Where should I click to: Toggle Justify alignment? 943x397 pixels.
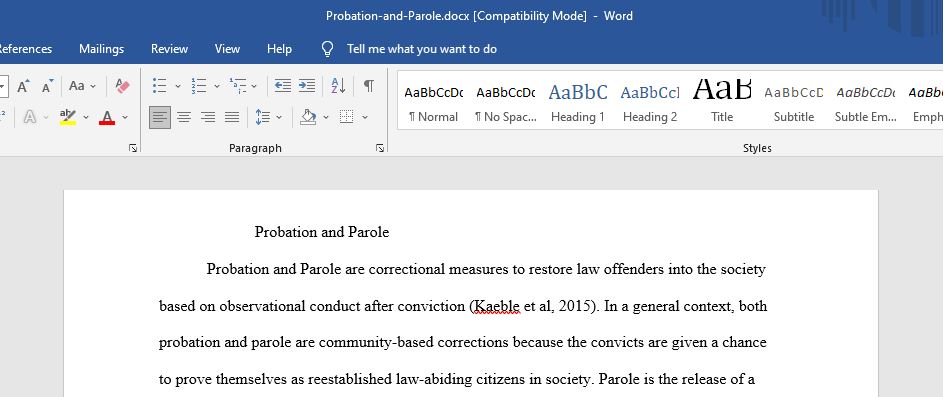click(232, 117)
